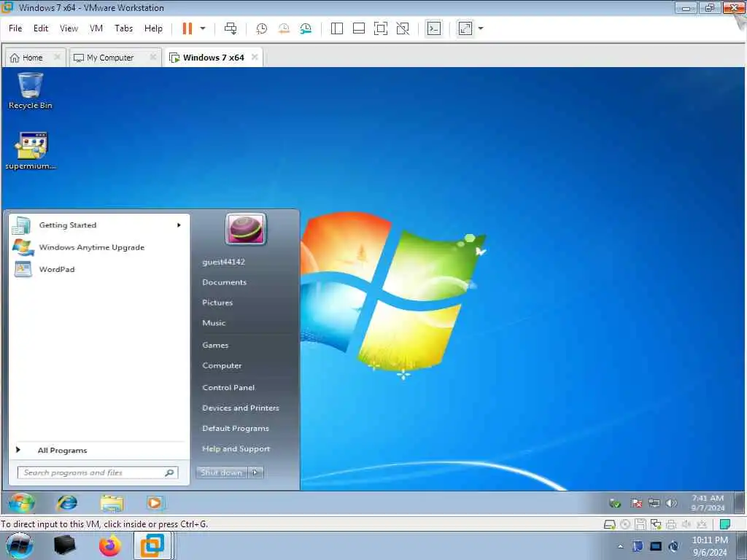
Task: Click the search magnifier icon in Start menu
Action: 169,472
